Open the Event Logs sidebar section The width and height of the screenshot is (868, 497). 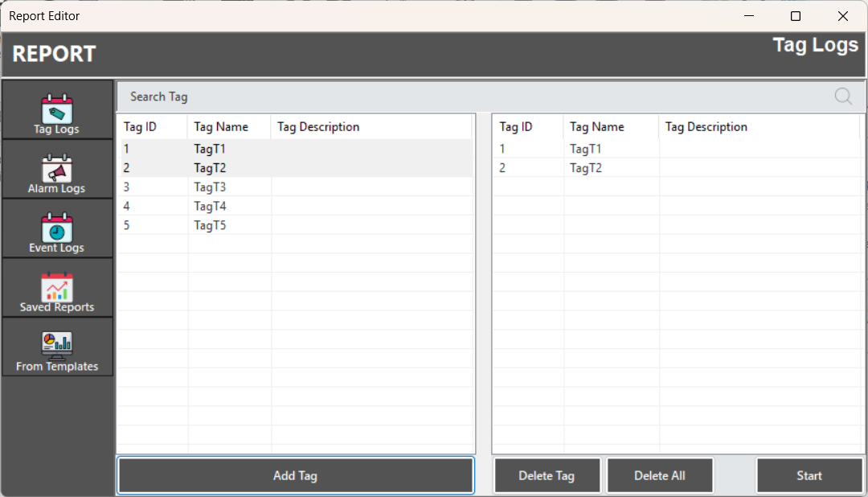[x=57, y=228]
